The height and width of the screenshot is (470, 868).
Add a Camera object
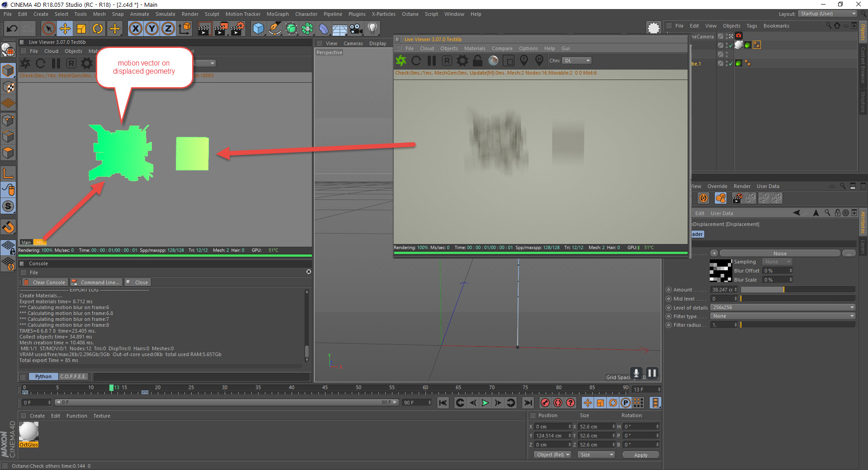[356, 29]
